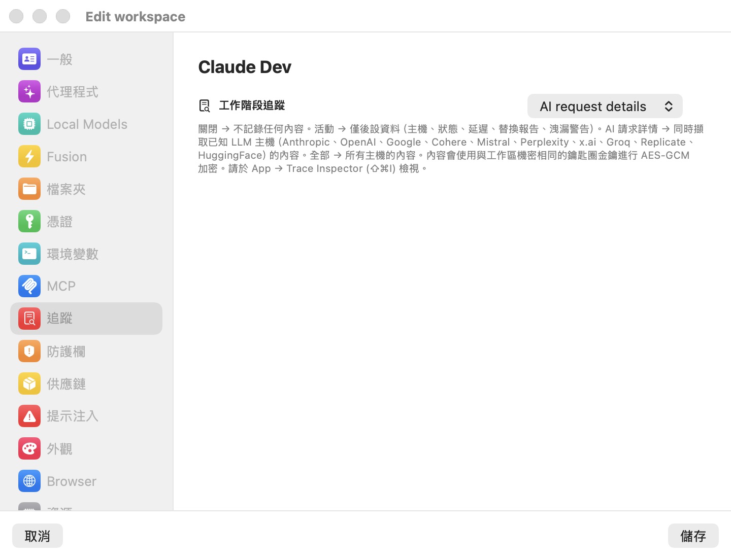Click the 一般 sidebar icon
Viewport: 731px width, 560px height.
coord(29,59)
